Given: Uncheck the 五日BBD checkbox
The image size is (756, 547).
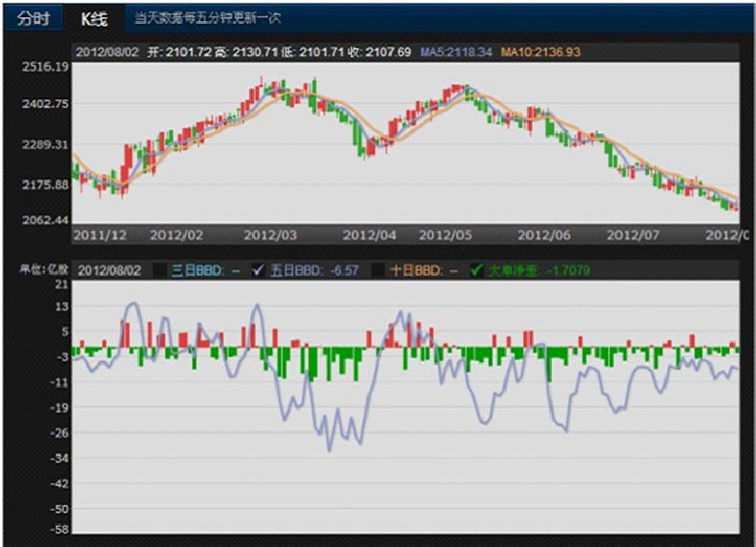Looking at the screenshot, I should (257, 271).
